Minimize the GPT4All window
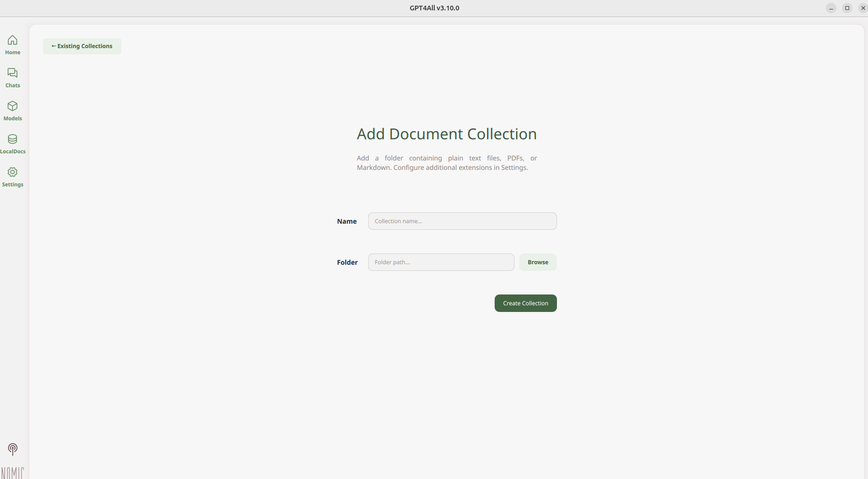The width and height of the screenshot is (868, 479). point(831,8)
